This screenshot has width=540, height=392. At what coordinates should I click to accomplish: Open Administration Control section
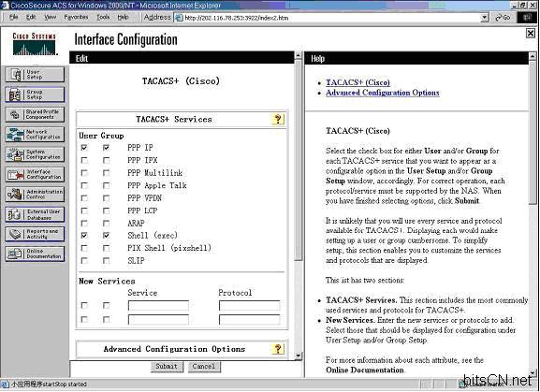35,195
